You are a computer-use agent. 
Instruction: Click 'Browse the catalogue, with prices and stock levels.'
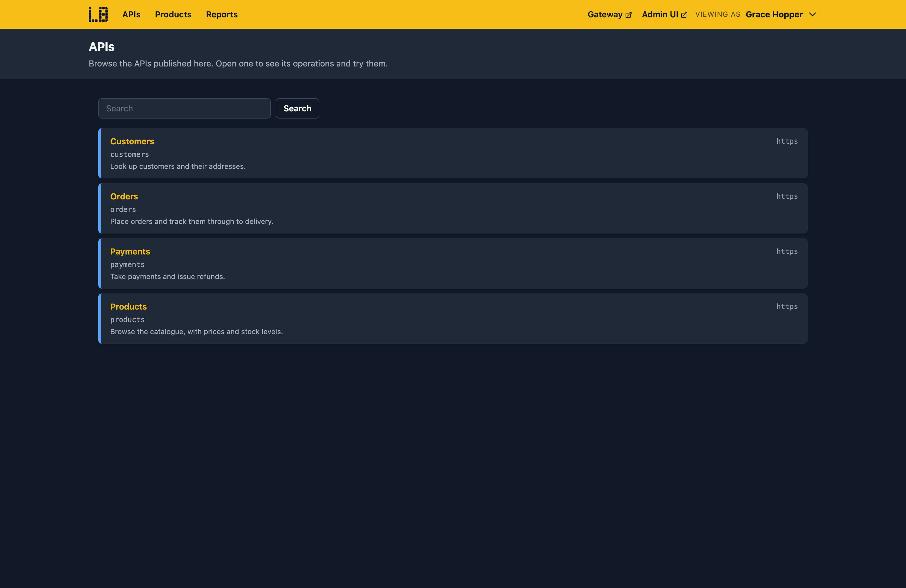coord(197,332)
